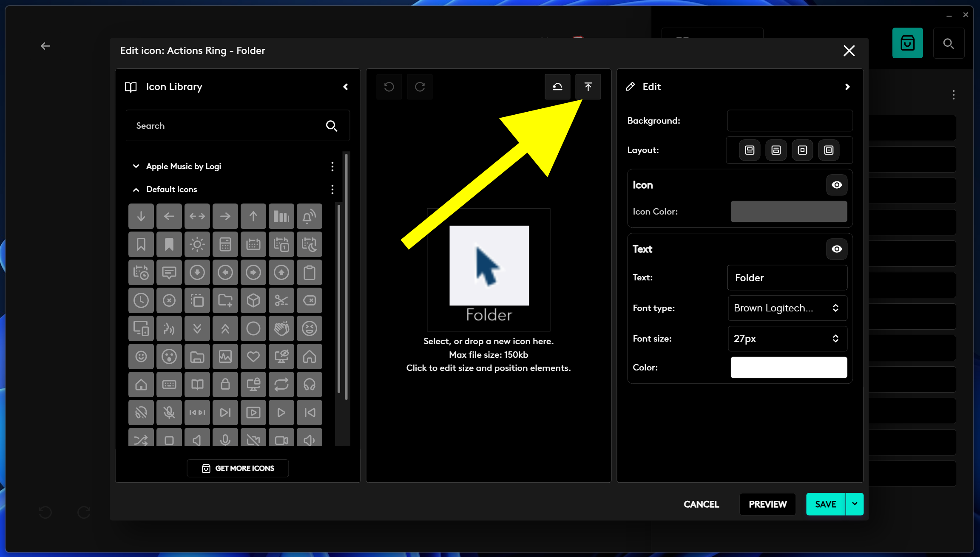Click the GET MORE ICONS button
The width and height of the screenshot is (980, 557).
238,468
